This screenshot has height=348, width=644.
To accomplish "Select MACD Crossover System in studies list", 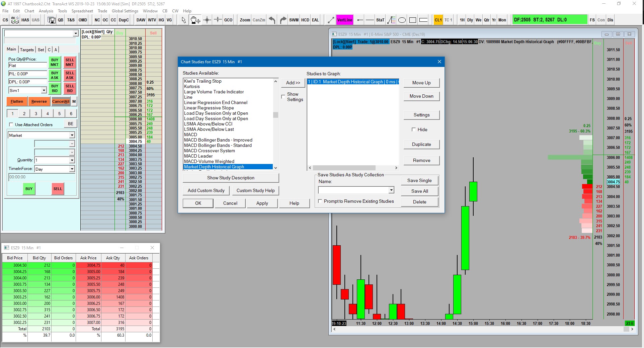I will [x=209, y=151].
